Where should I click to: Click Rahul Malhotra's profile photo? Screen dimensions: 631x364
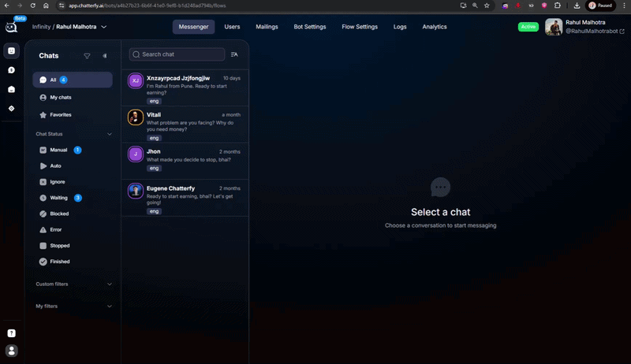point(554,27)
